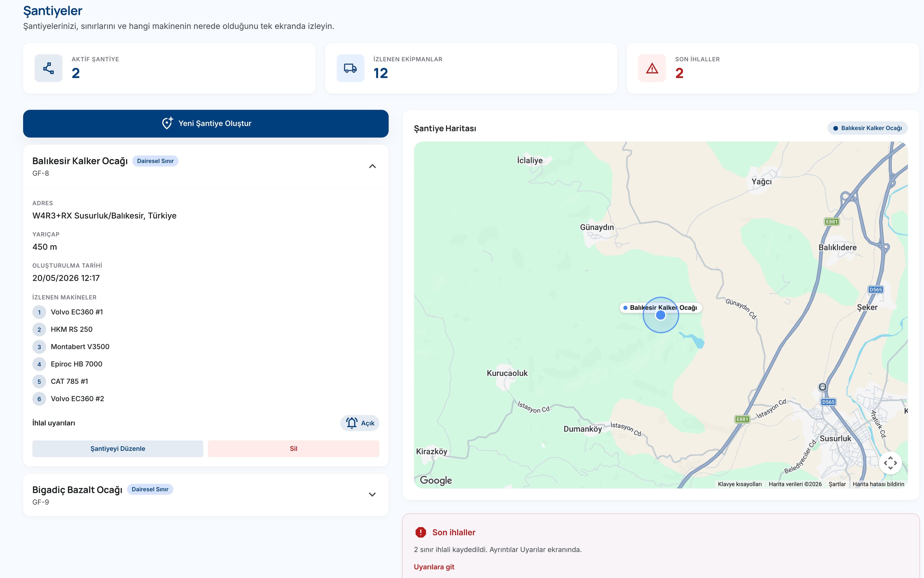Follow the Uyarılara git link
The image size is (924, 578).
click(434, 566)
